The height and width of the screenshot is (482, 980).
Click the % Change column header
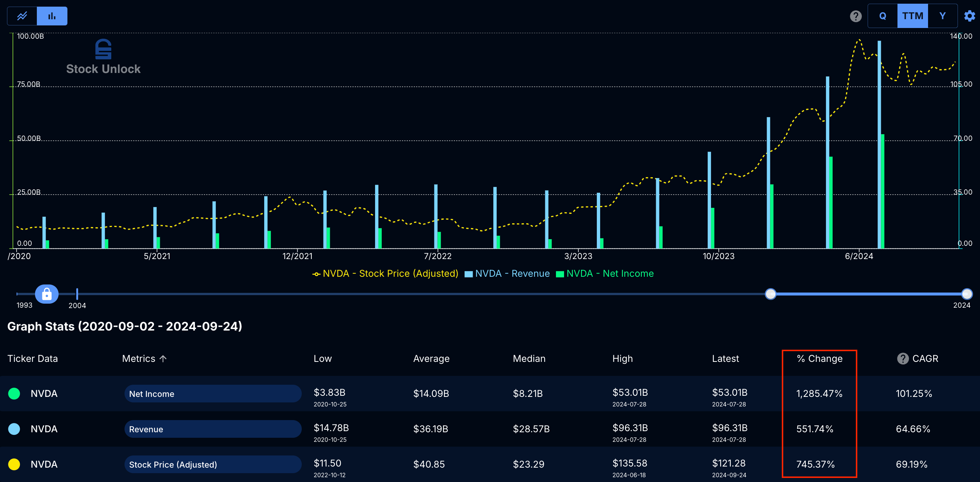point(820,359)
